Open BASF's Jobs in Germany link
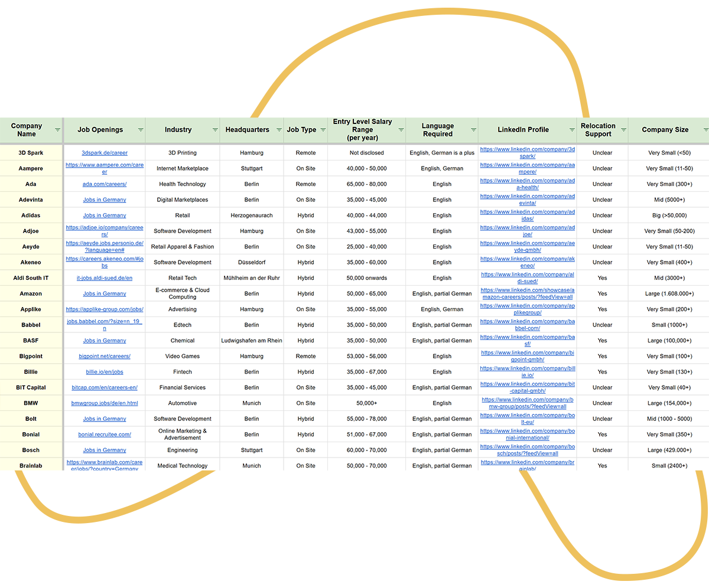Image resolution: width=709 pixels, height=588 pixels. (x=105, y=341)
